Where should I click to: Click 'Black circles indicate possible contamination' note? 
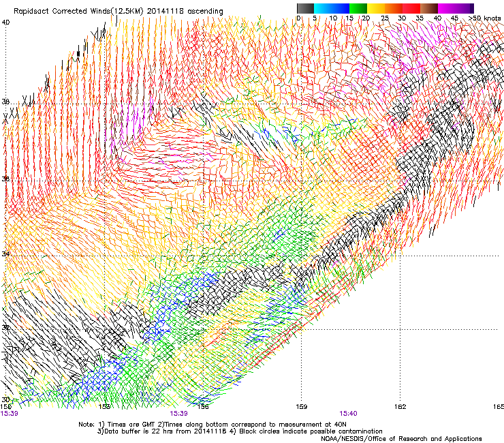click(311, 431)
